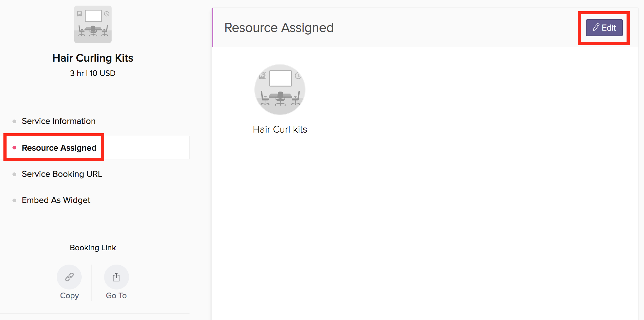Click the Hair Curl kits resource name

(280, 129)
